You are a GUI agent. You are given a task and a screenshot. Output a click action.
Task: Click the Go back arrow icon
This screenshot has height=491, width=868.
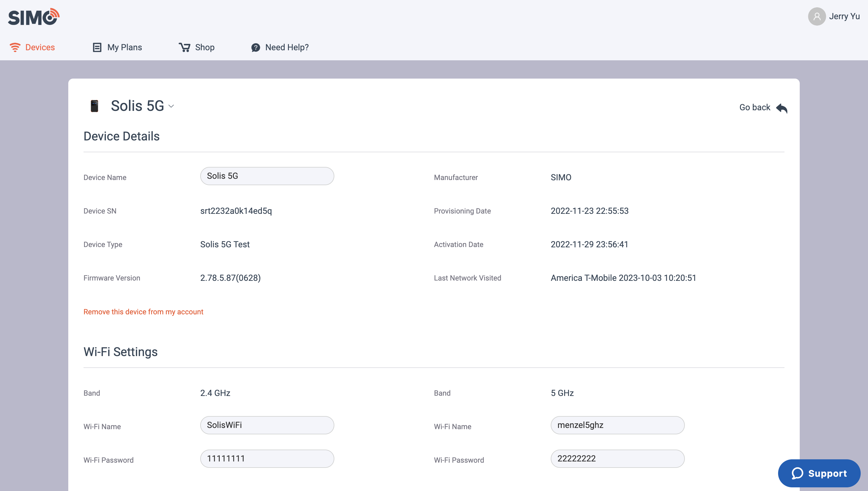pos(782,108)
